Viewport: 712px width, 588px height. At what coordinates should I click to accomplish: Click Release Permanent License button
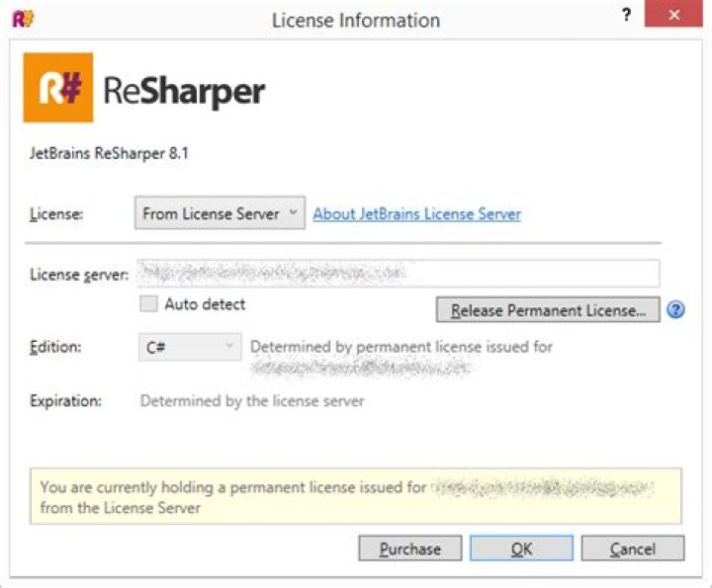(548, 310)
